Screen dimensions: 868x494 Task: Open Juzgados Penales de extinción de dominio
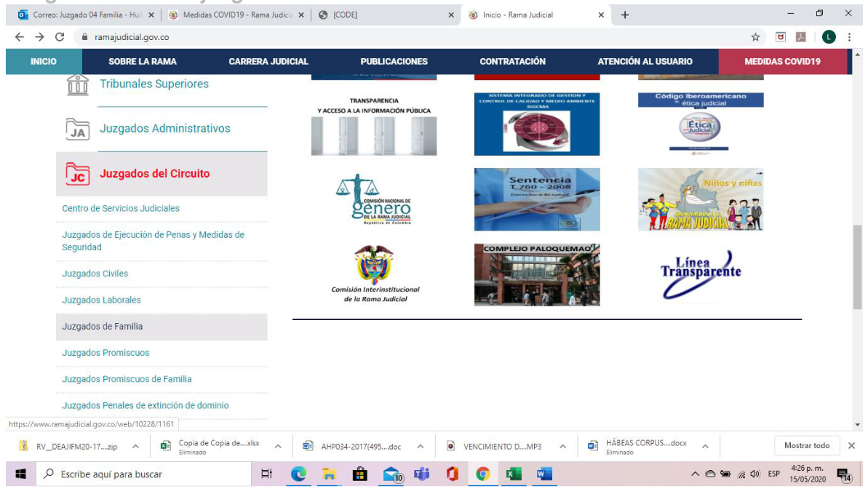coord(145,405)
